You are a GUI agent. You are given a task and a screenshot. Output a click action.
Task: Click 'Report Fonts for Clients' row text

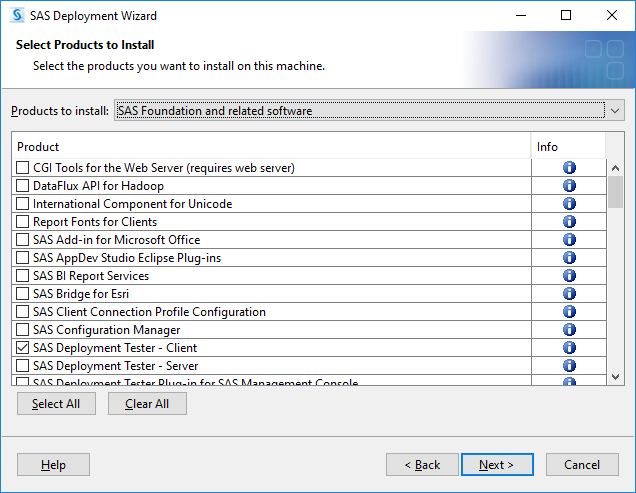pyautogui.click(x=95, y=222)
